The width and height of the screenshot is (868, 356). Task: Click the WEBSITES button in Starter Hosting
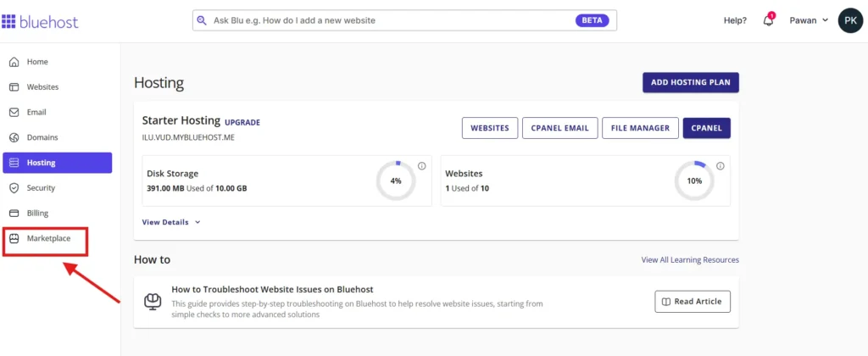(x=490, y=128)
